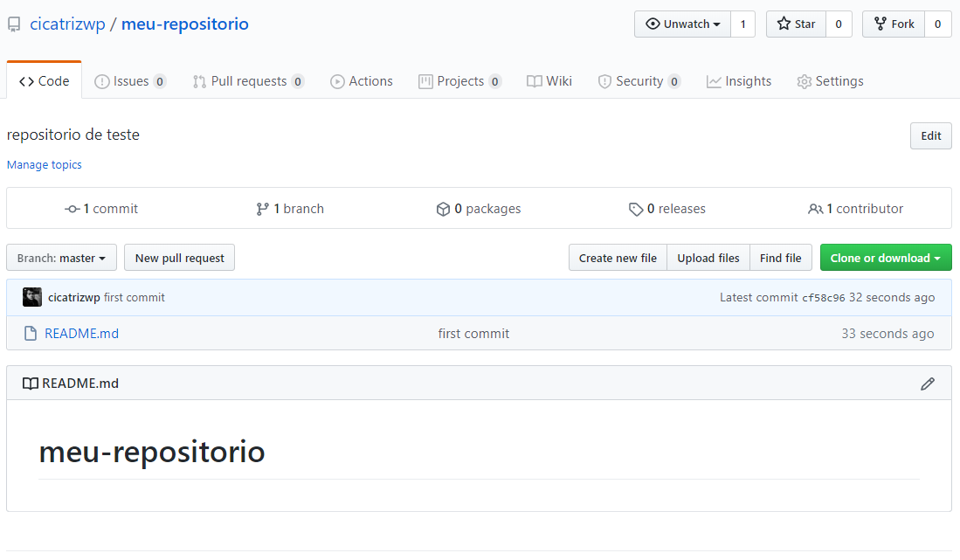
Task: View the Insights tab
Action: (x=738, y=81)
